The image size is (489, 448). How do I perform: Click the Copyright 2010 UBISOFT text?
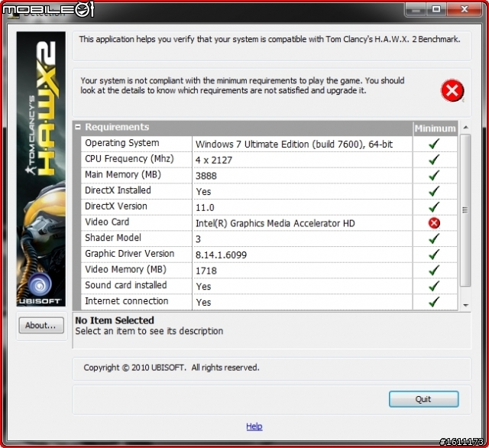(x=171, y=368)
